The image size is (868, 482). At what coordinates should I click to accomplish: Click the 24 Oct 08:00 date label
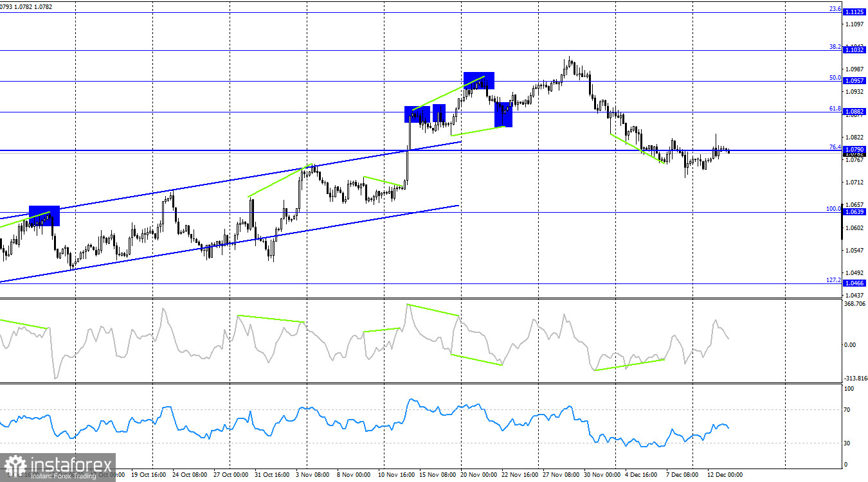(x=189, y=476)
